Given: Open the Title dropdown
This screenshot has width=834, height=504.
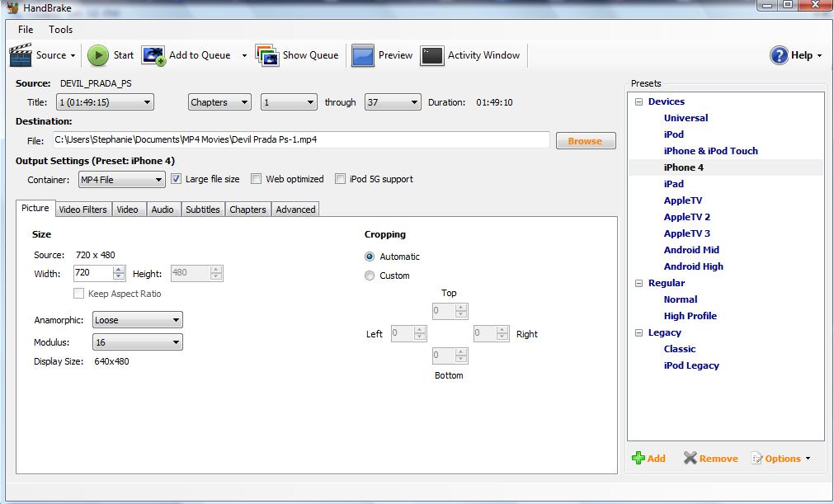Looking at the screenshot, I should (x=106, y=102).
